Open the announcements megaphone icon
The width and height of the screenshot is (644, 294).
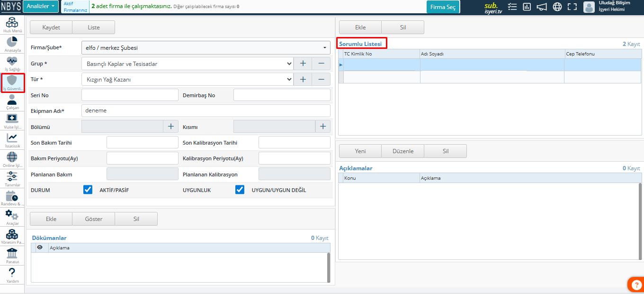pos(542,7)
